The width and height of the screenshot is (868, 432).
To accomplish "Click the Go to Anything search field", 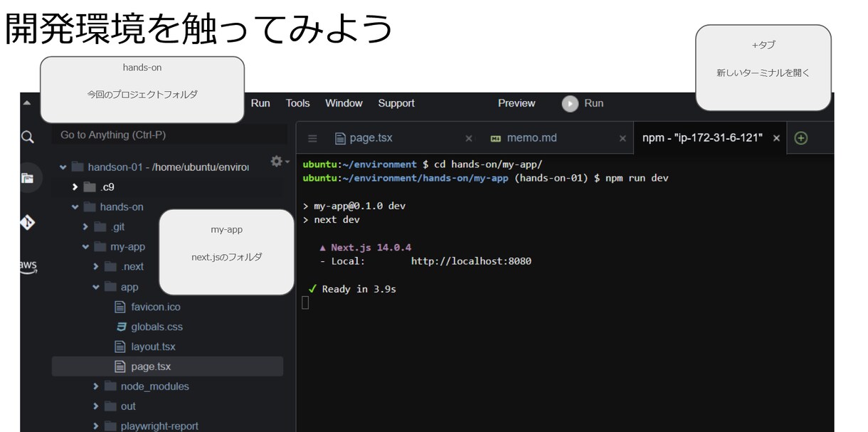I will click(x=168, y=135).
